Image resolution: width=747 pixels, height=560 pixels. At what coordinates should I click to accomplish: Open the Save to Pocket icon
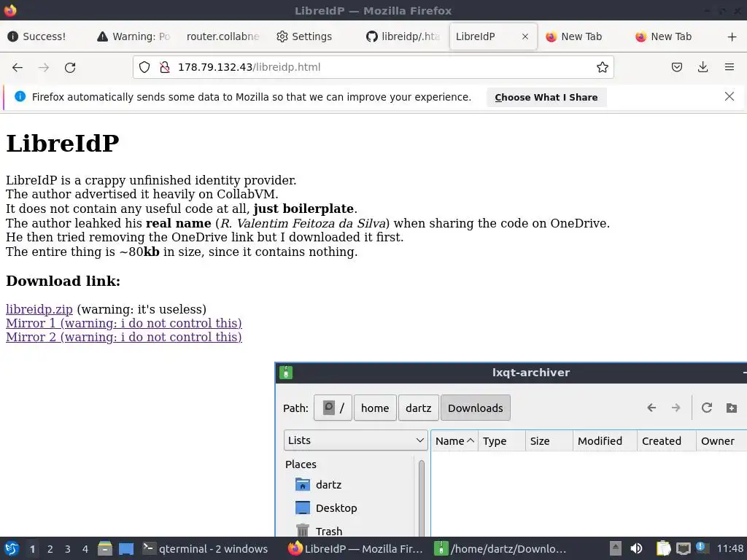[676, 67]
